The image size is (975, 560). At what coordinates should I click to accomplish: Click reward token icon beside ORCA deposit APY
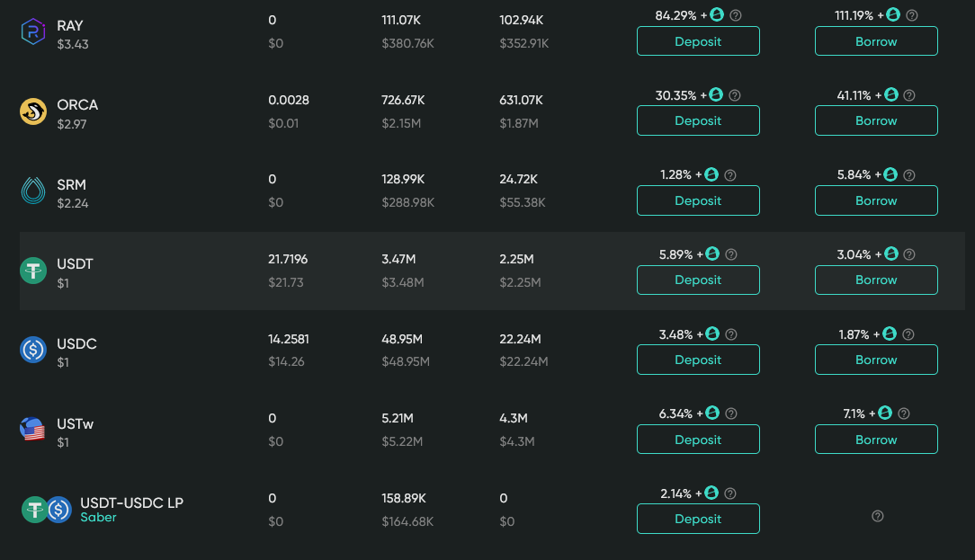[x=716, y=95]
